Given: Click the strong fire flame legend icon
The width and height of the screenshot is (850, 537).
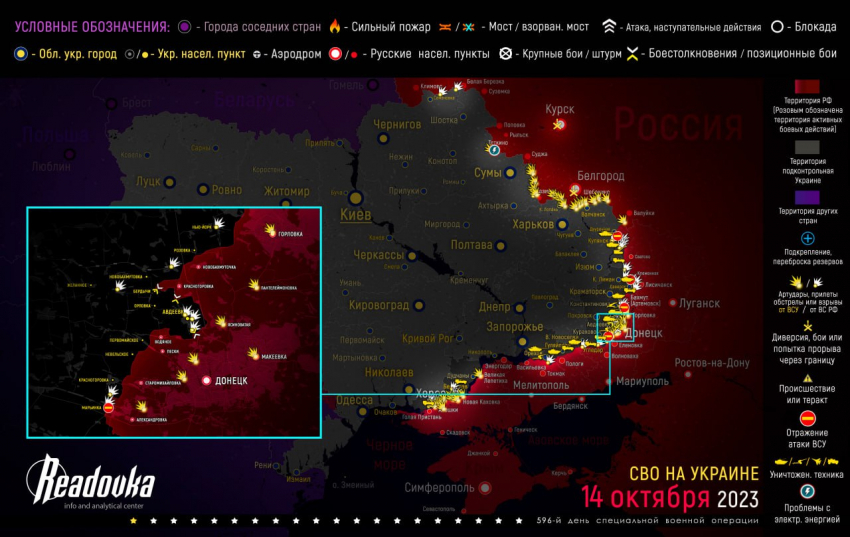Looking at the screenshot, I should coord(337,27).
